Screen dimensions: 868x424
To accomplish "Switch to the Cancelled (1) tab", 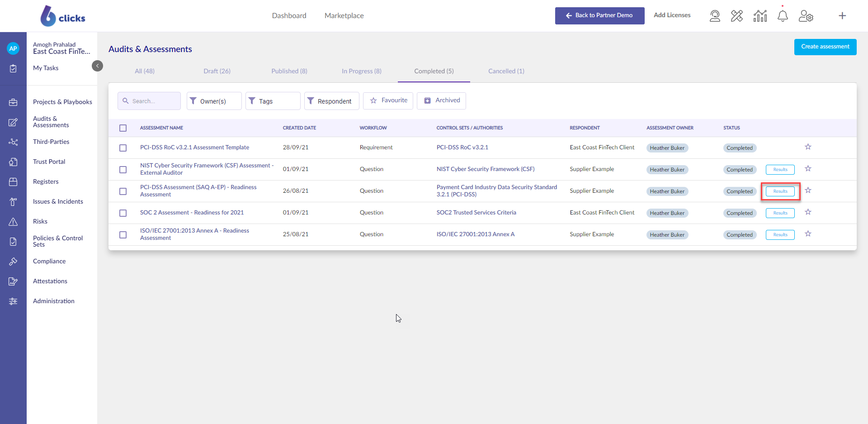I will click(x=506, y=71).
